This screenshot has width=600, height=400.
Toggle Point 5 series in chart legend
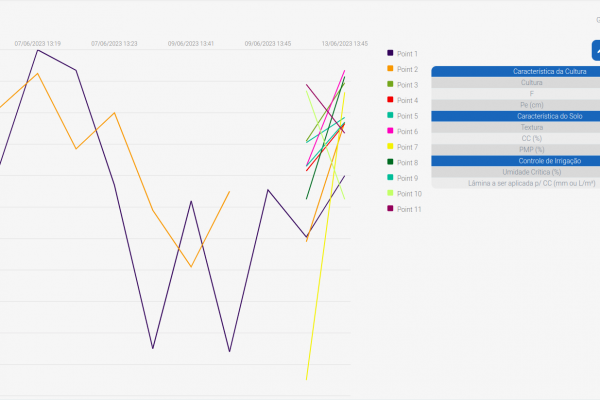[403, 116]
